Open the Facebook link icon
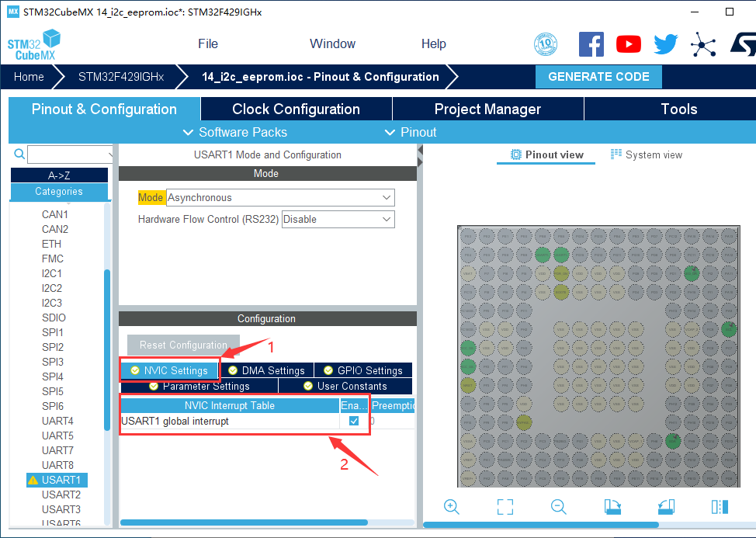 coord(591,44)
